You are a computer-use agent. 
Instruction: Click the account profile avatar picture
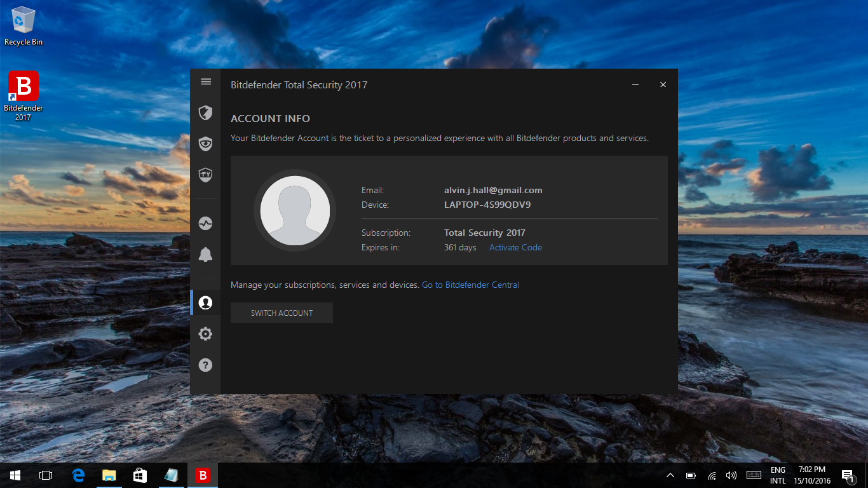(x=295, y=210)
